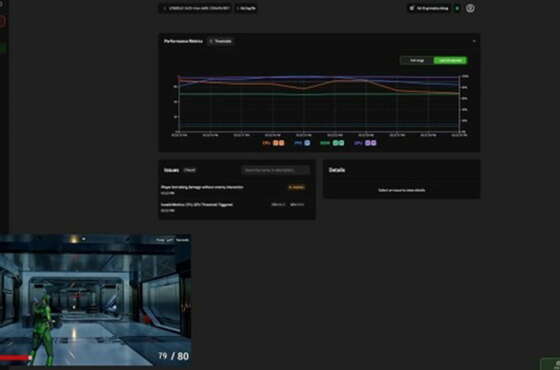Toggle the blue FPS legend checkbox

307,143
